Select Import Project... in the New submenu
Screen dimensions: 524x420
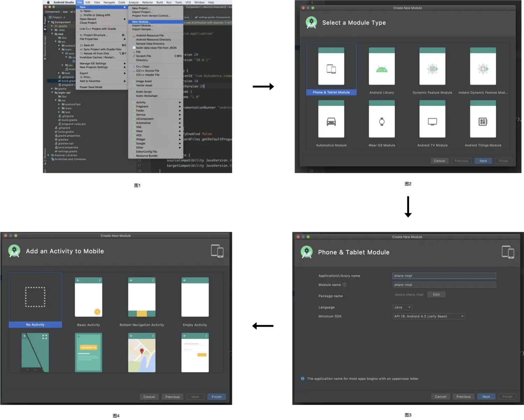(x=156, y=12)
